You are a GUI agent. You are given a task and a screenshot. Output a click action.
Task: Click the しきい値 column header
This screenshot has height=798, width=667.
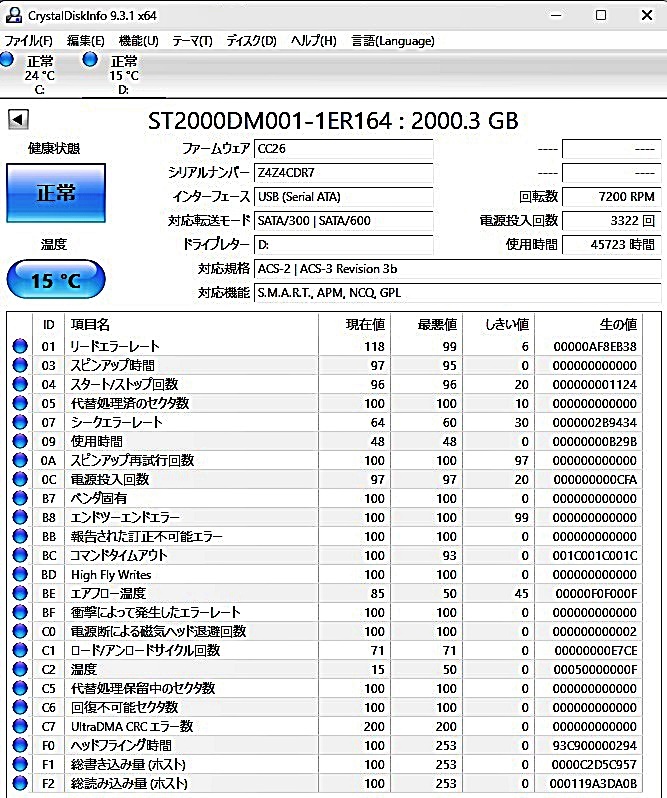click(x=499, y=324)
